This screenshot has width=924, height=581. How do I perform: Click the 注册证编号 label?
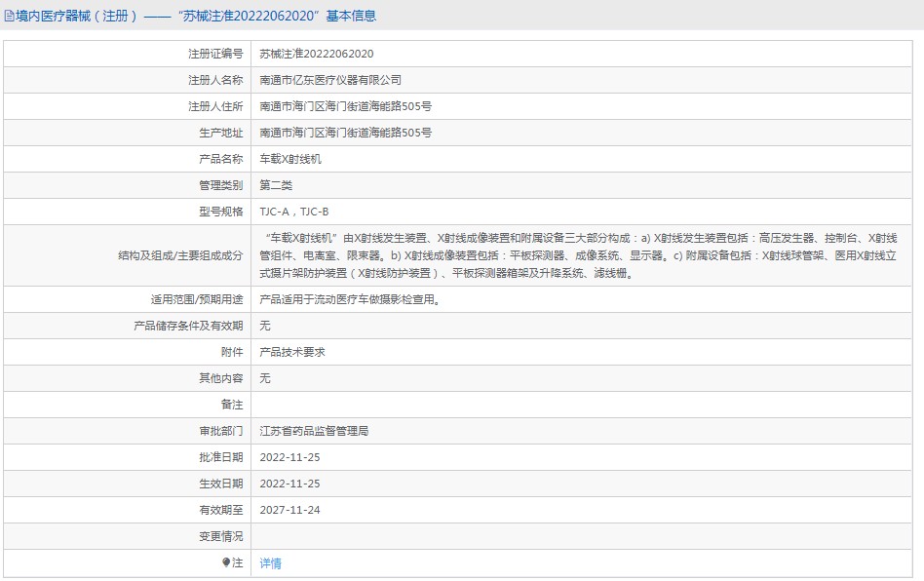tap(215, 54)
